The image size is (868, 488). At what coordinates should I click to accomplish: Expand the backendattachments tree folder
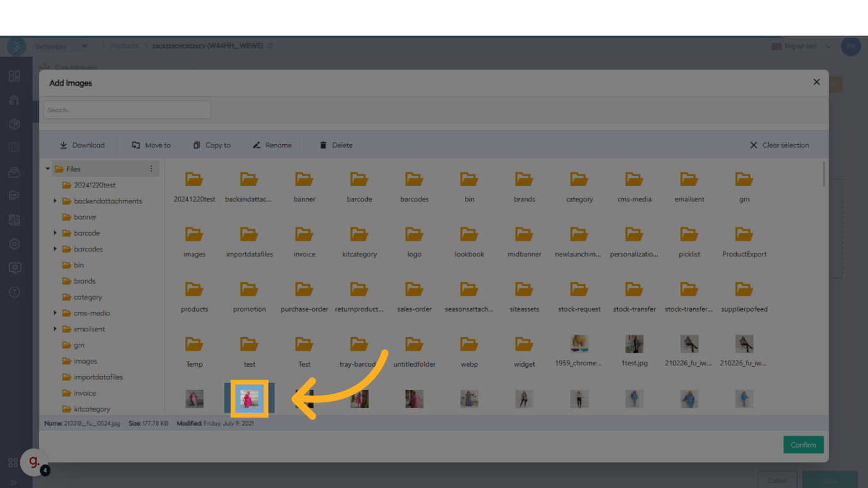pos(55,201)
